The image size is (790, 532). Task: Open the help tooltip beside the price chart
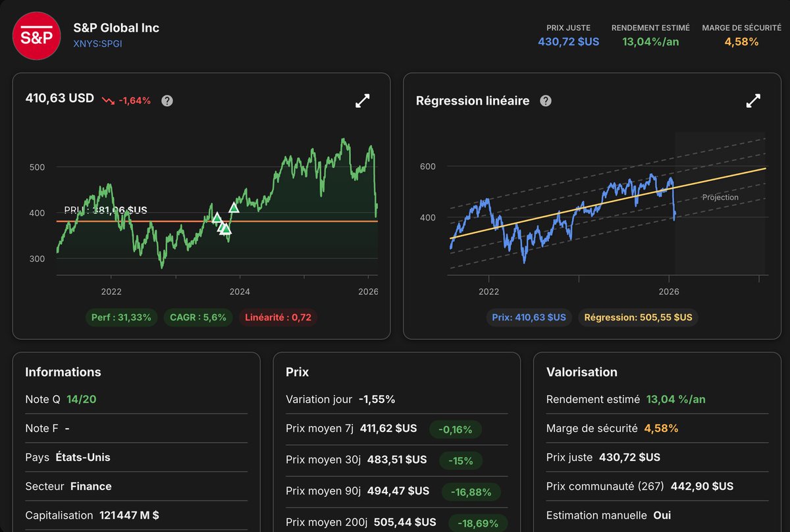pos(167,101)
